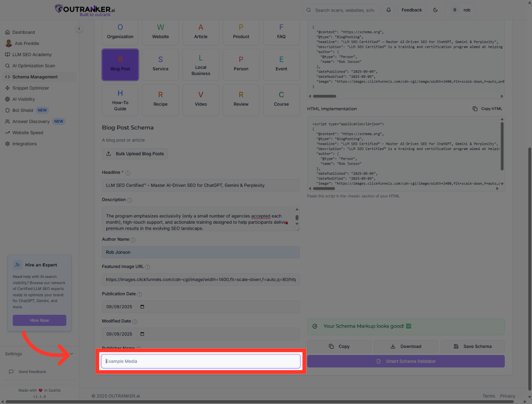Open the notifications bell
This screenshot has width=532, height=404.
(388, 10)
